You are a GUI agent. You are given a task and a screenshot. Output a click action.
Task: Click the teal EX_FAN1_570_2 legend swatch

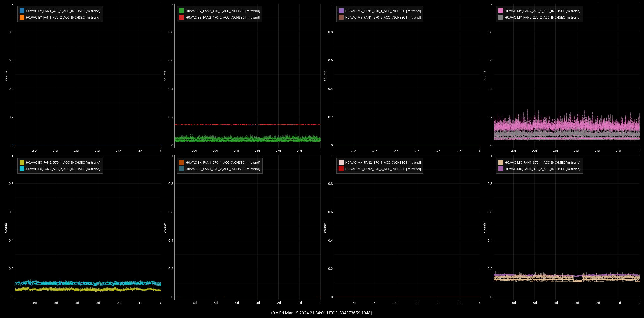pos(181,169)
